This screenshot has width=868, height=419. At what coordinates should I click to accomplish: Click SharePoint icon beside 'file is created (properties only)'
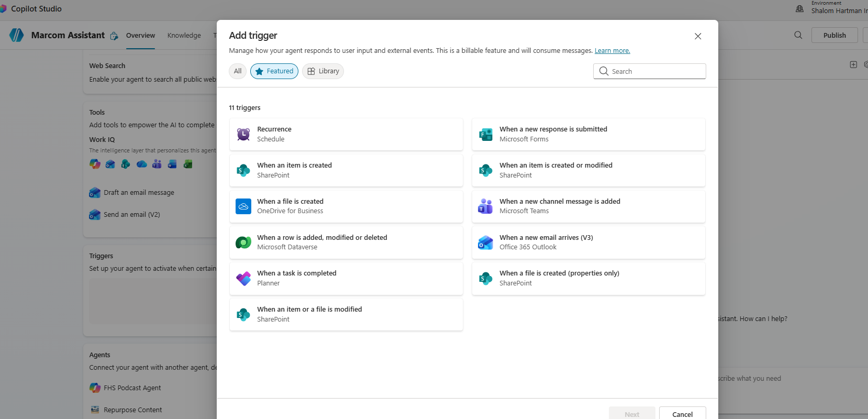coord(486,278)
